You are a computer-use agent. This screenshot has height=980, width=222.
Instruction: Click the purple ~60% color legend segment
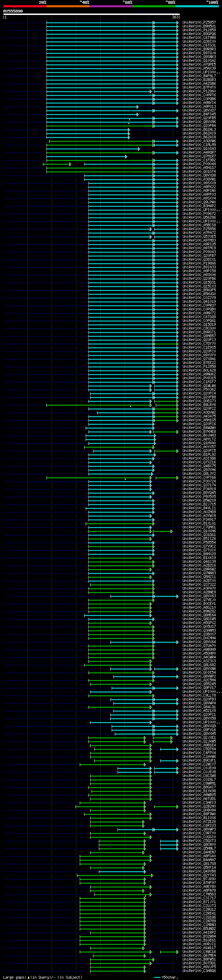pyautogui.click(x=111, y=6)
